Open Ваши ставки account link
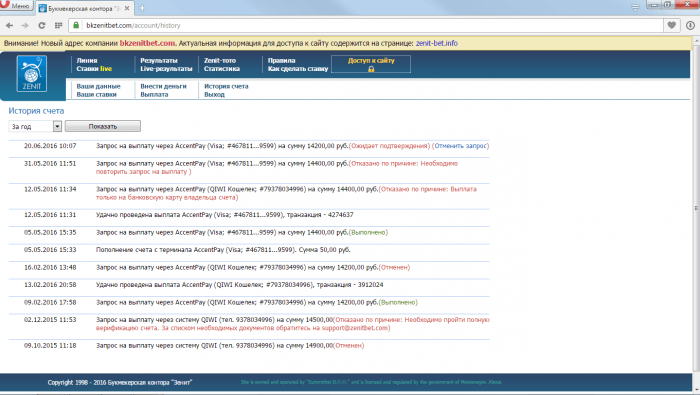Screen dimensions: 700x395 pos(96,95)
